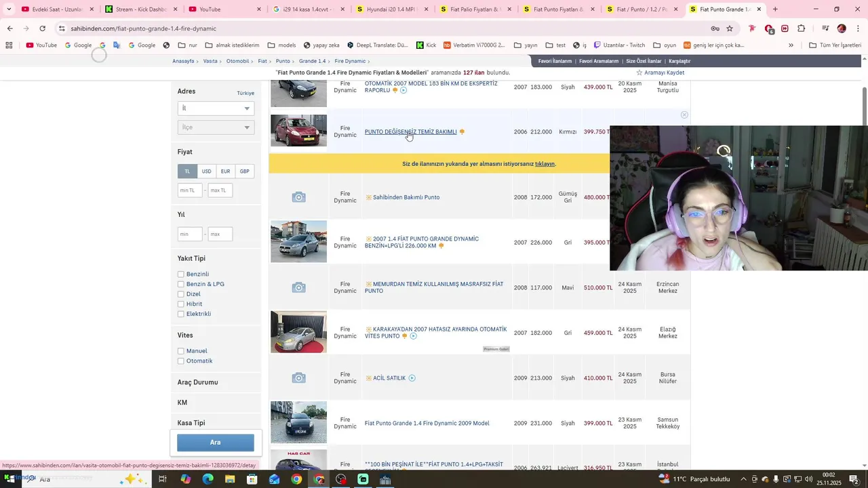
Task: Expand the Araç Durumu filter
Action: click(x=216, y=382)
